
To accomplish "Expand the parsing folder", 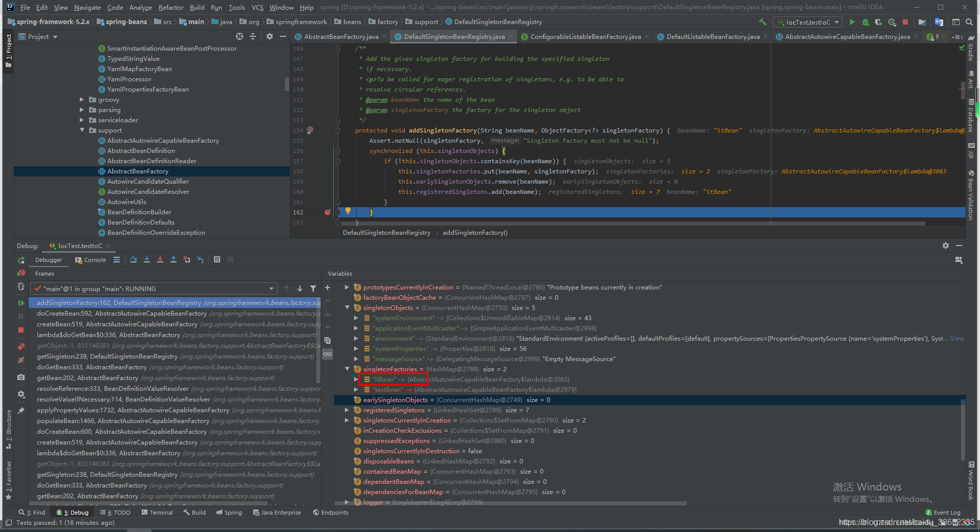I will (x=82, y=109).
